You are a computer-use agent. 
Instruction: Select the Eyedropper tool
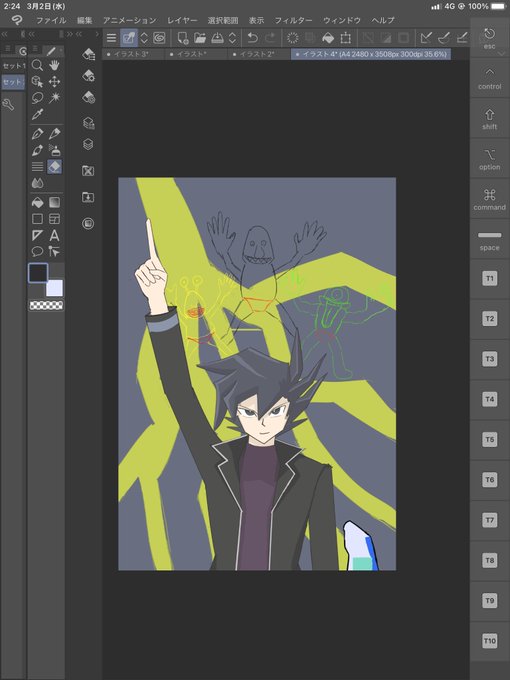tap(37, 114)
